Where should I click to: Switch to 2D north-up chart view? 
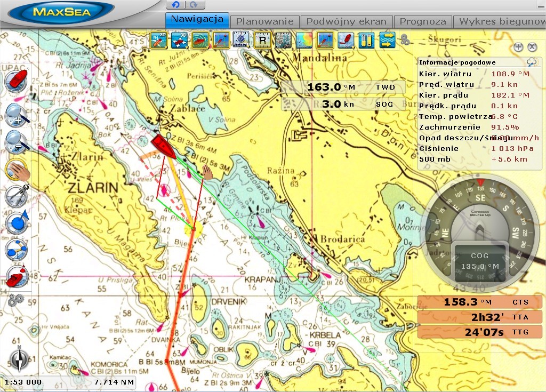coord(158,41)
